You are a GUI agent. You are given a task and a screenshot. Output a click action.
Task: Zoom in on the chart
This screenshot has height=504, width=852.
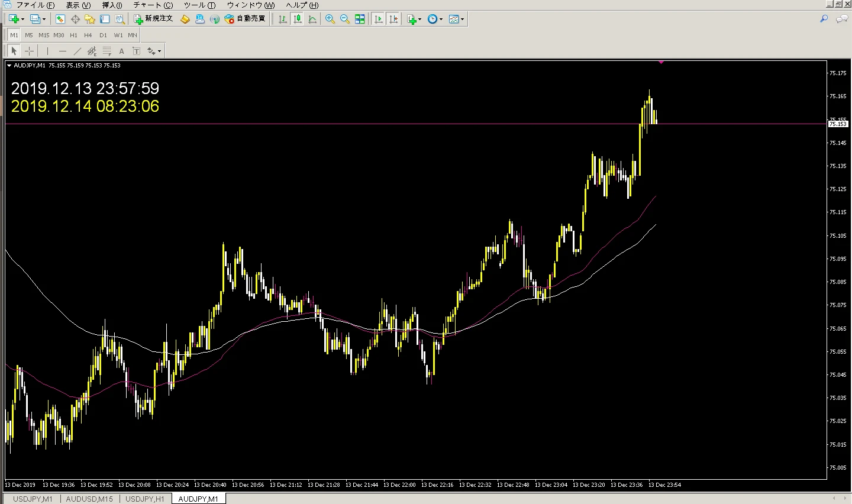(330, 19)
